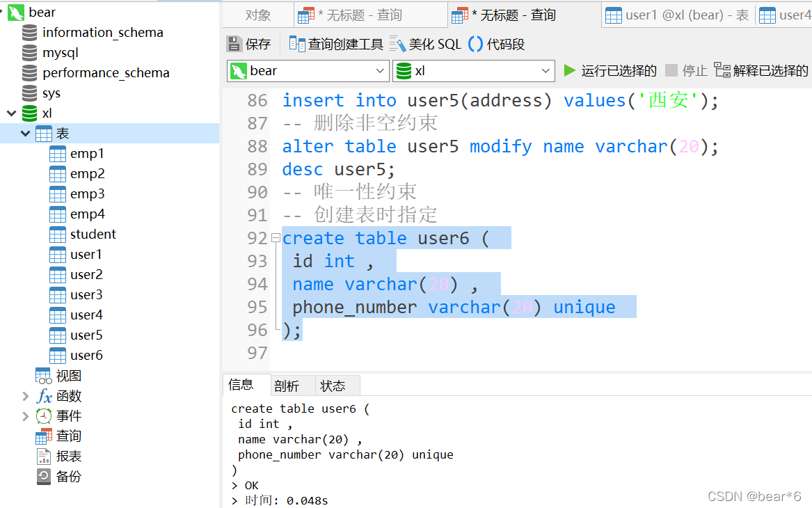Open the user4 table tab
Viewport: 812px width, 508px height.
pos(785,15)
